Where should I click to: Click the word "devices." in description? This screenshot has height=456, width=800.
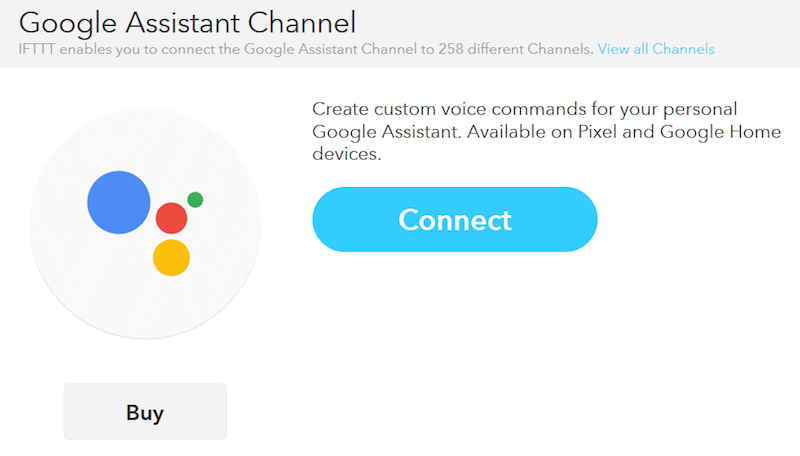tap(347, 155)
